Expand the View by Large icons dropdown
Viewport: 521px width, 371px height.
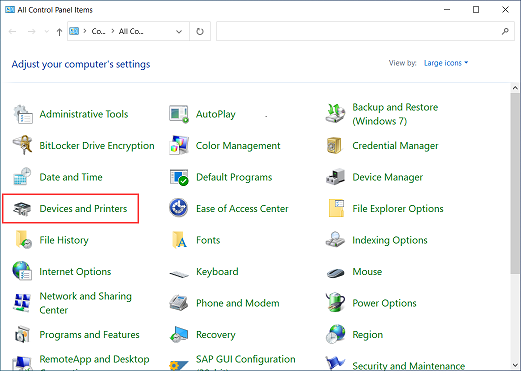(x=446, y=63)
